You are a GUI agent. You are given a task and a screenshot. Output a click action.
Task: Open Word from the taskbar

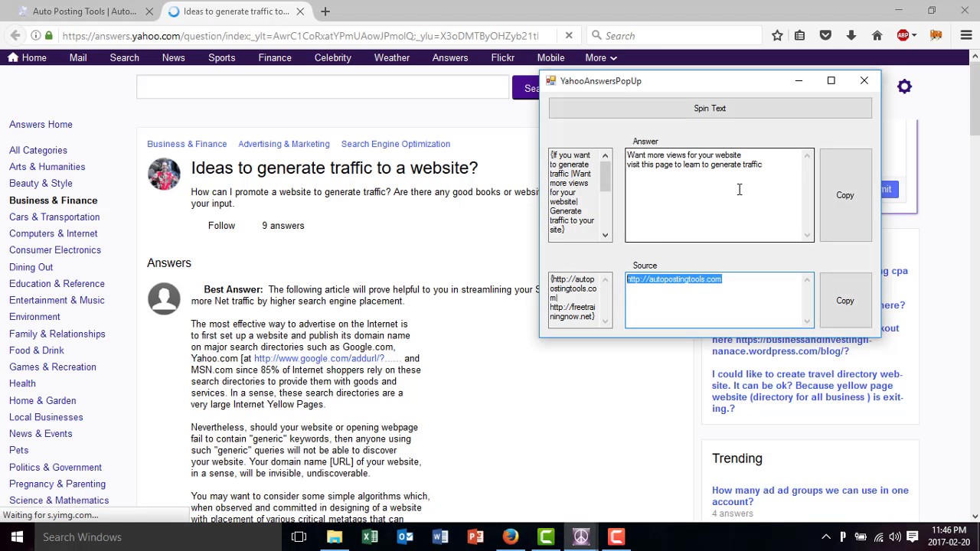coord(440,536)
